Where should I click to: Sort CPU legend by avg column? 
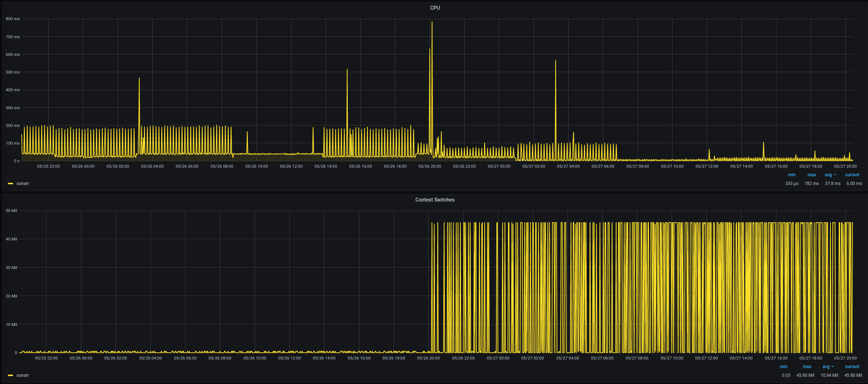click(830, 175)
